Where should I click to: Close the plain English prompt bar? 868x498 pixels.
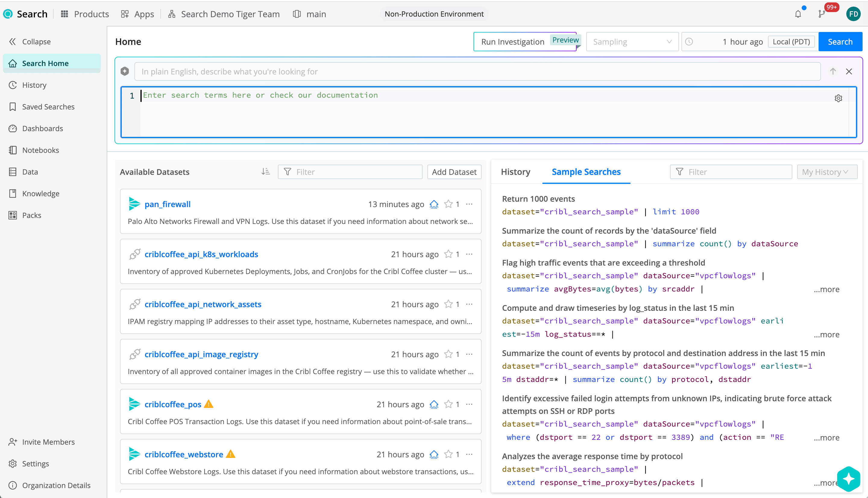(849, 71)
